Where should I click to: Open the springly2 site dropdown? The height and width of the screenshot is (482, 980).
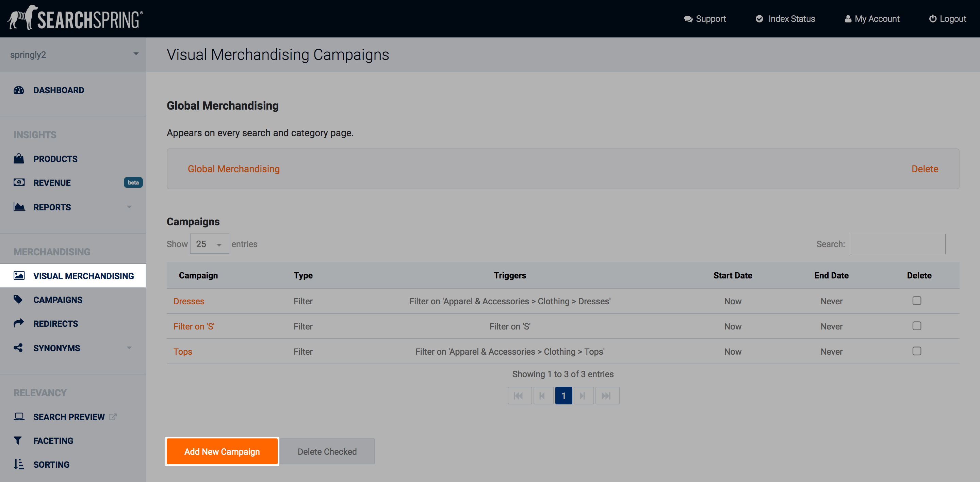pyautogui.click(x=73, y=54)
